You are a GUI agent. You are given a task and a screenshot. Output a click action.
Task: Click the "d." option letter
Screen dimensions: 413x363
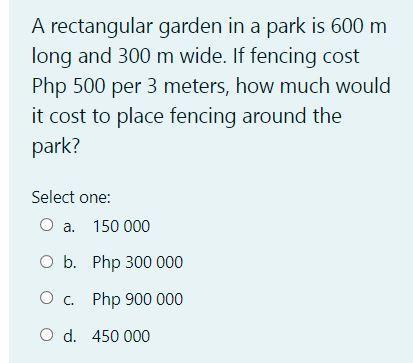(70, 336)
